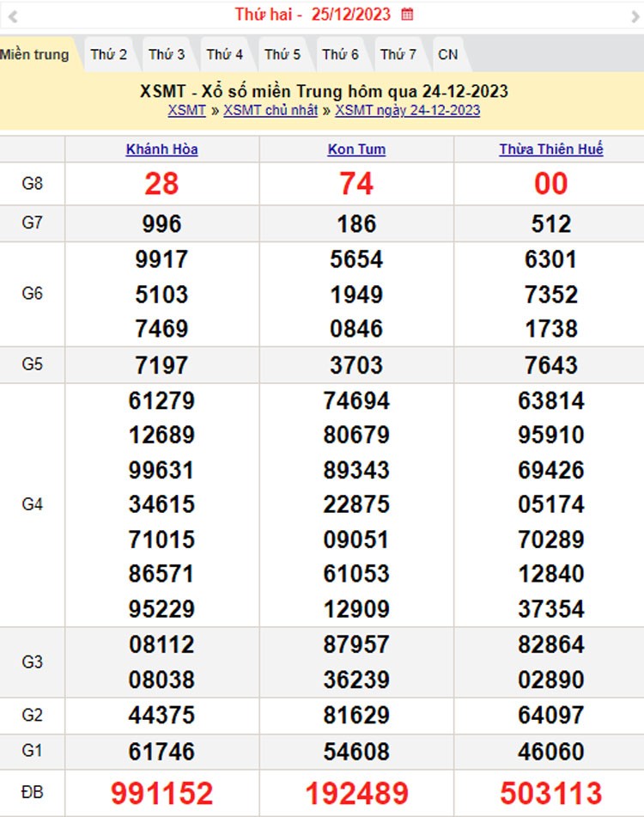This screenshot has height=817, width=644.
Task: Click the next day arrow
Action: click(x=634, y=15)
